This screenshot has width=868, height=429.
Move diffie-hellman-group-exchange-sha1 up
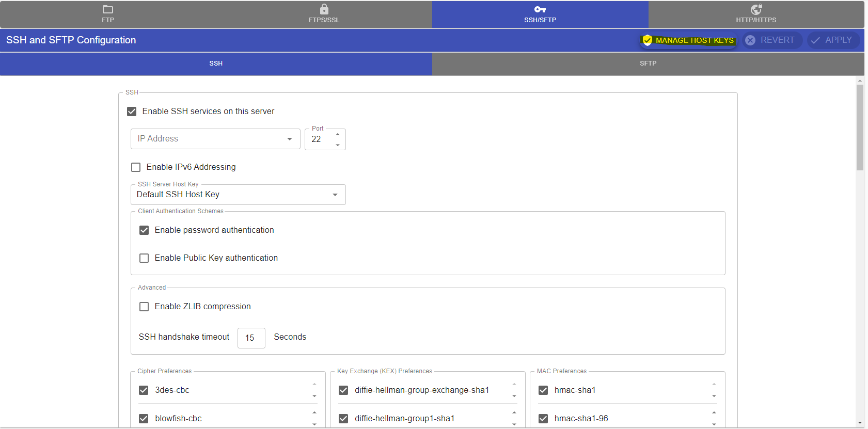(514, 385)
